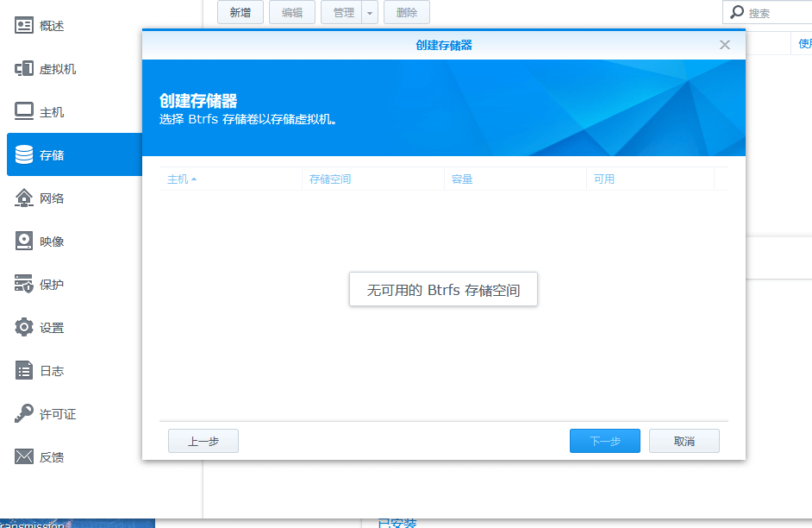Screen dimensions: 812x528
Task: Select the 虚拟机 virtual machine section
Action: [52, 68]
